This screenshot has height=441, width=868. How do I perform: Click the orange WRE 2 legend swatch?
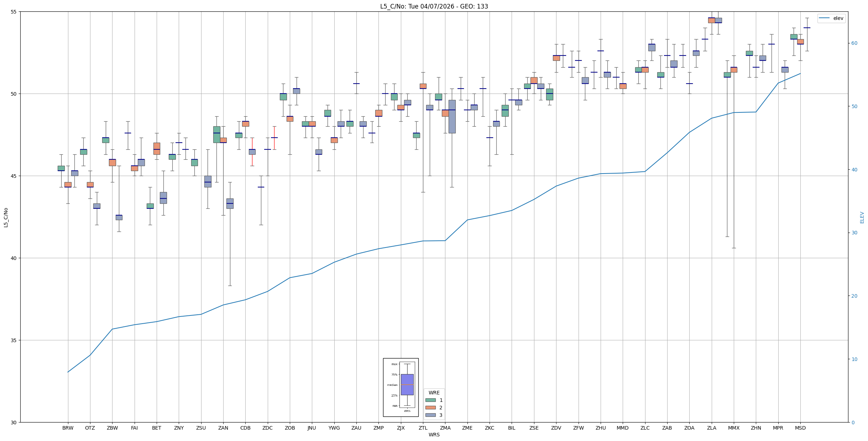pyautogui.click(x=430, y=408)
